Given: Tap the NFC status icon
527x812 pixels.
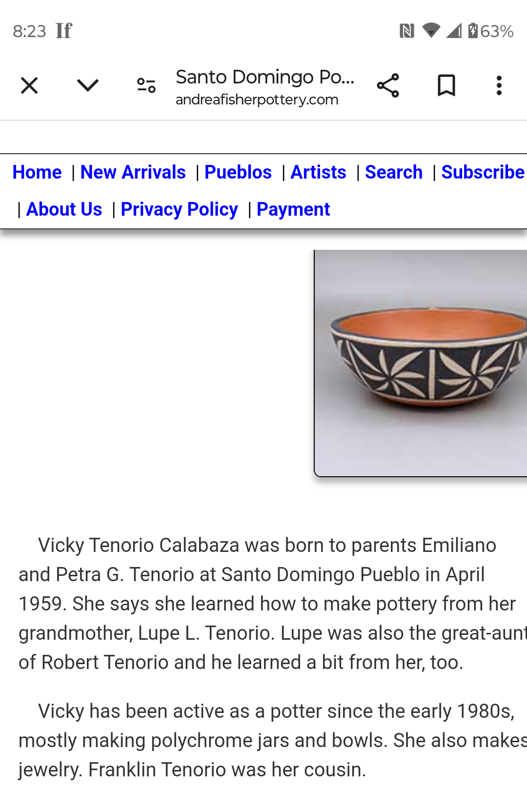Looking at the screenshot, I should pyautogui.click(x=406, y=31).
